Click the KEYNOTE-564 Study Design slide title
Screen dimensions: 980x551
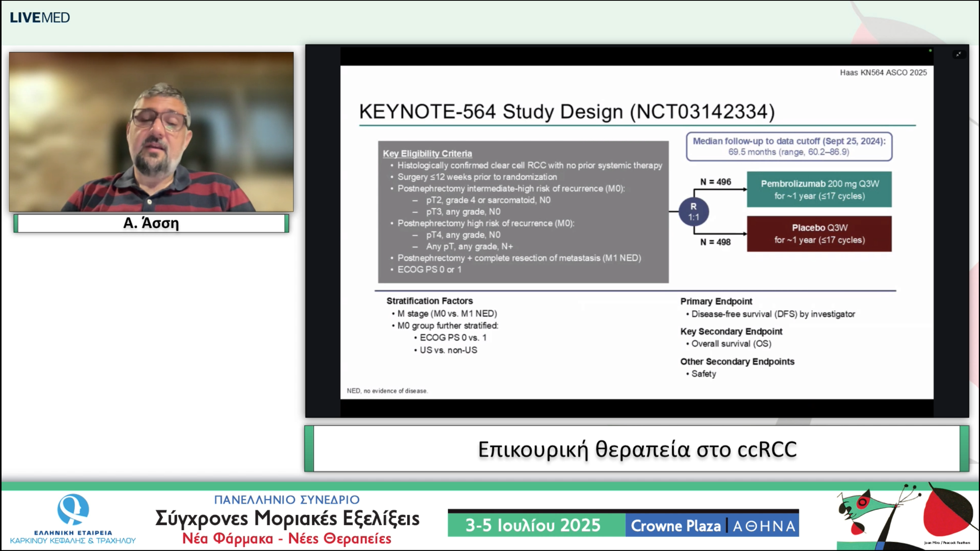pyautogui.click(x=567, y=112)
